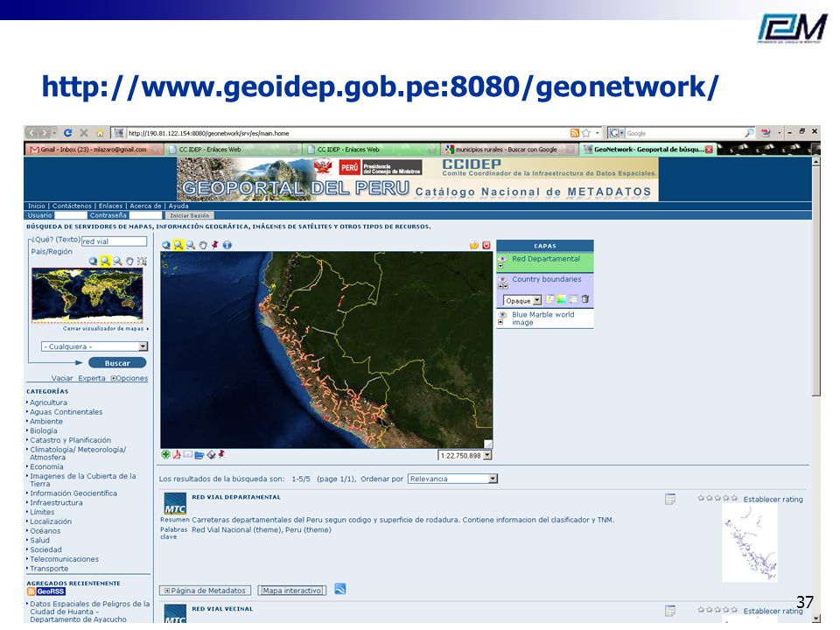This screenshot has height=630, width=840.
Task: Toggle visibility eye of Country boundaries layer
Action: click(x=502, y=279)
